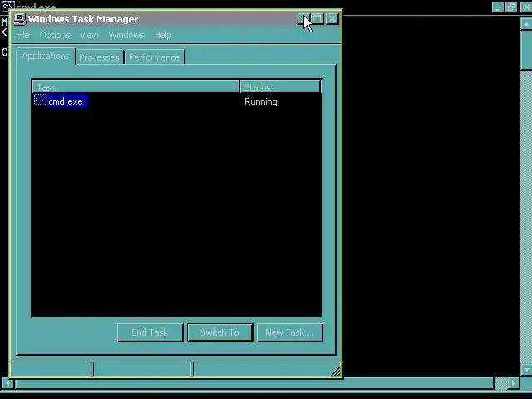Close the Windows Task Manager window
This screenshot has height=399, width=532.
point(332,19)
